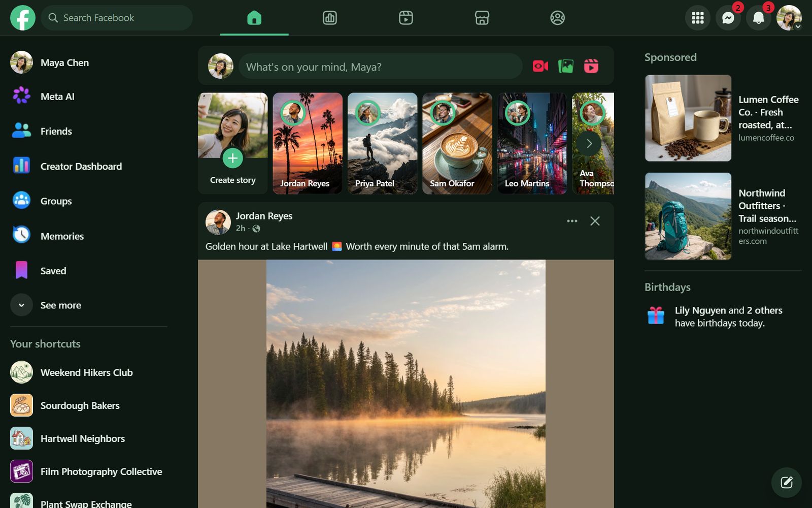This screenshot has width=812, height=508.
Task: Open Creator Dashboard from the sidebar
Action: pos(89,166)
